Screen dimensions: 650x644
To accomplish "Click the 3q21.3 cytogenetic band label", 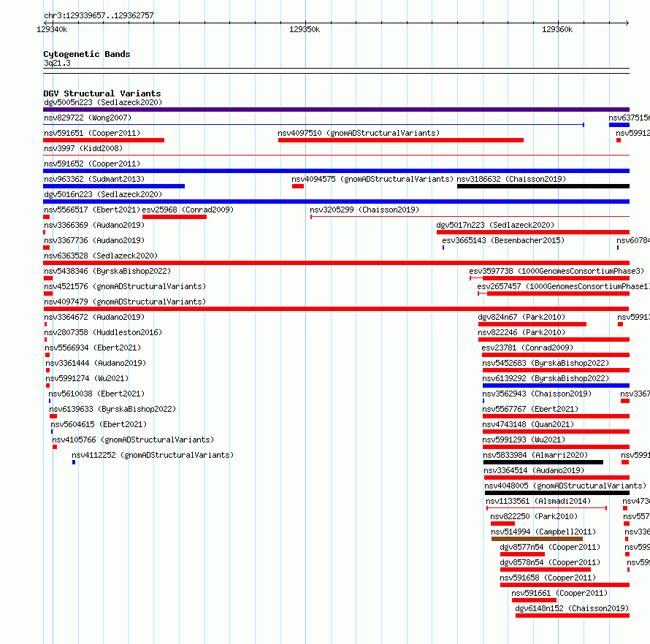I will pyautogui.click(x=57, y=63).
